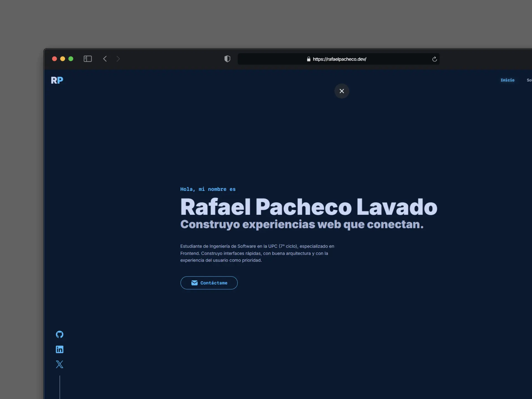This screenshot has height=399, width=532.
Task: Open the X (Twitter) profile icon
Action: (59, 364)
